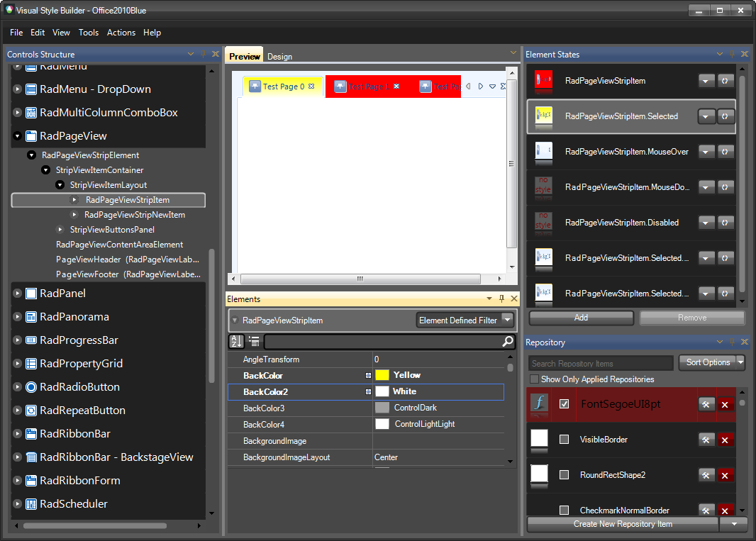Reset the RadPageViewStripItem state
The height and width of the screenshot is (541, 756).
725,81
